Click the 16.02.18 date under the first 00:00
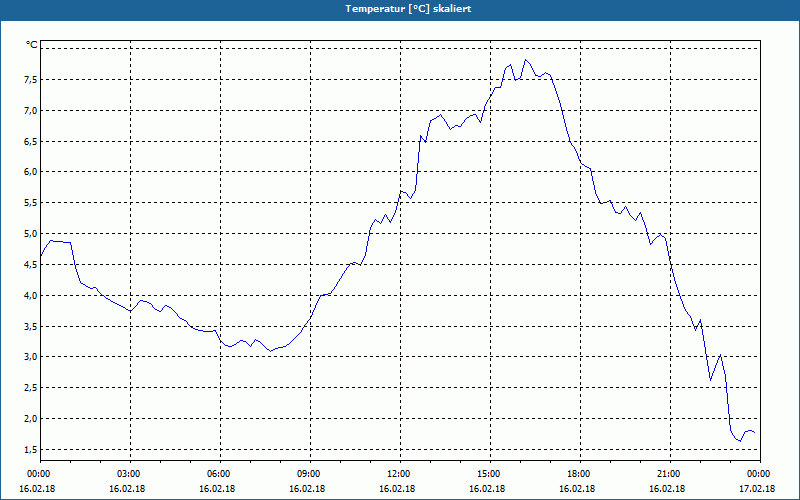800x500 pixels. (x=37, y=489)
